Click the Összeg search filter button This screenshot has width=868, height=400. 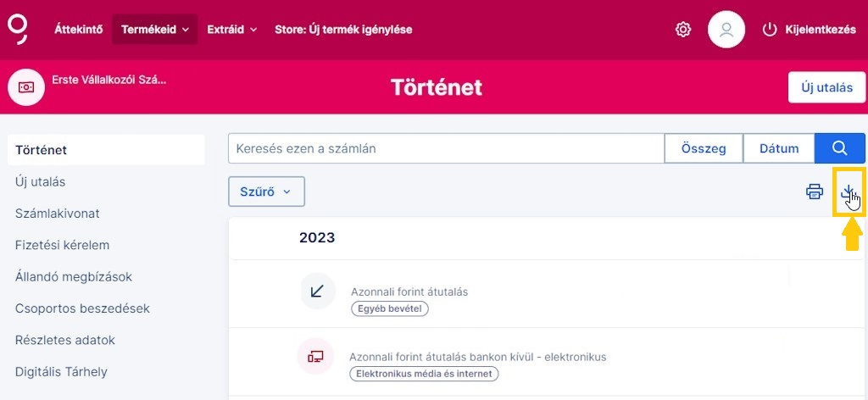704,148
